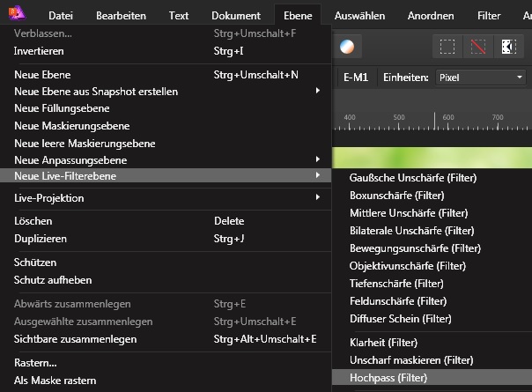
Task: Choose Unscharf maskieren (Filter)
Action: pos(411,360)
